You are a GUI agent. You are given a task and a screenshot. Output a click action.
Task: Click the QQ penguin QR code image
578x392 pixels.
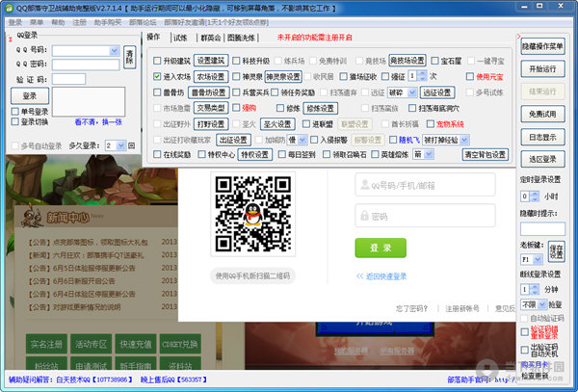pos(252,214)
